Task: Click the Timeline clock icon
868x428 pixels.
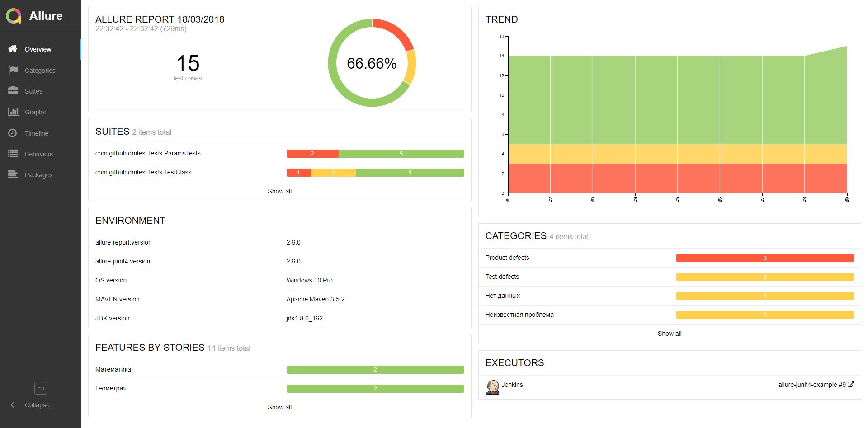Action: click(13, 133)
